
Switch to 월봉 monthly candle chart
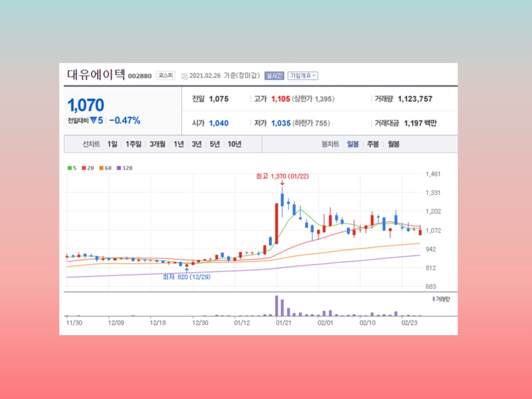[394, 144]
